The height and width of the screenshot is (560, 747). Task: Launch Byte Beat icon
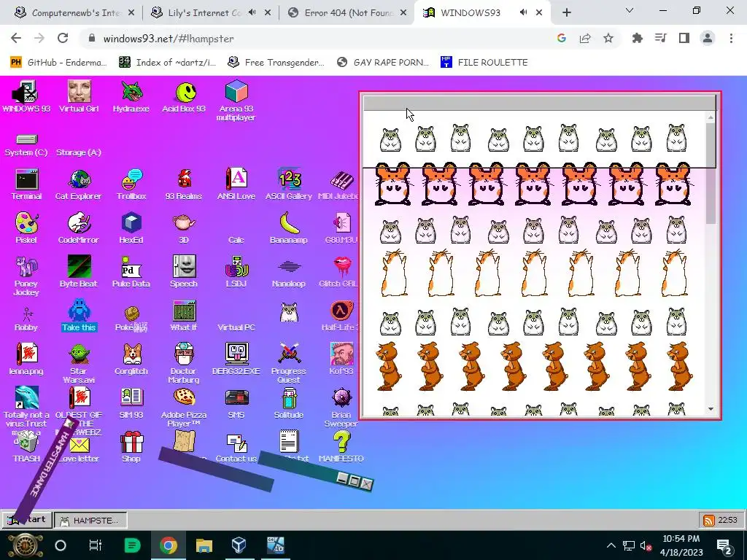pos(79,272)
